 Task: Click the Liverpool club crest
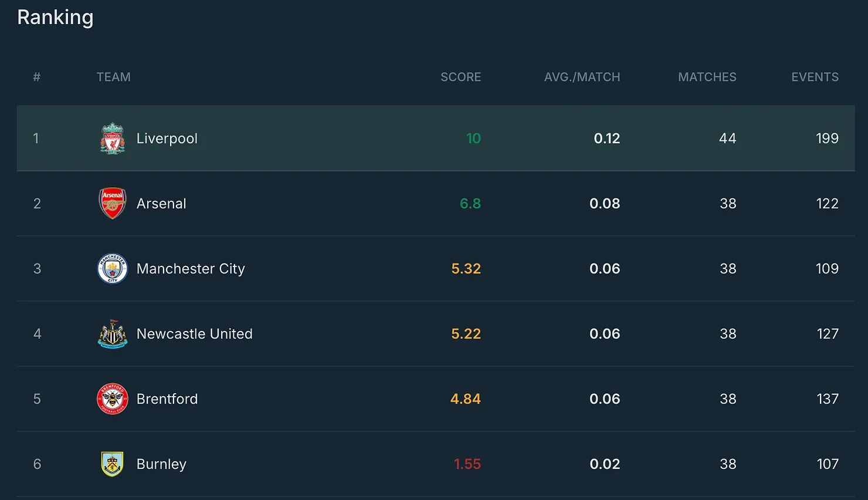click(113, 138)
